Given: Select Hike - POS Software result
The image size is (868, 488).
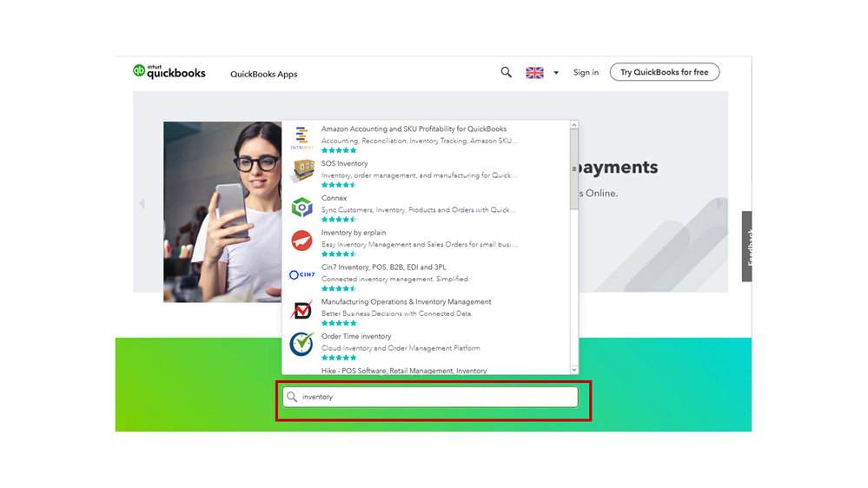Looking at the screenshot, I should click(403, 371).
